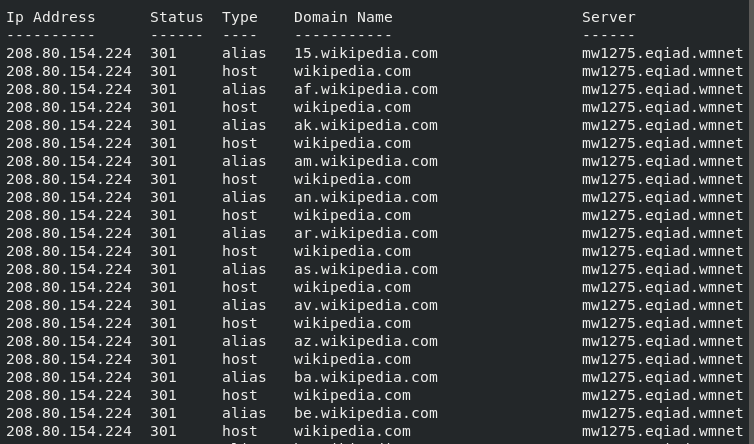
Task: Click af.wikipedia.com in the domain list
Action: [365, 89]
